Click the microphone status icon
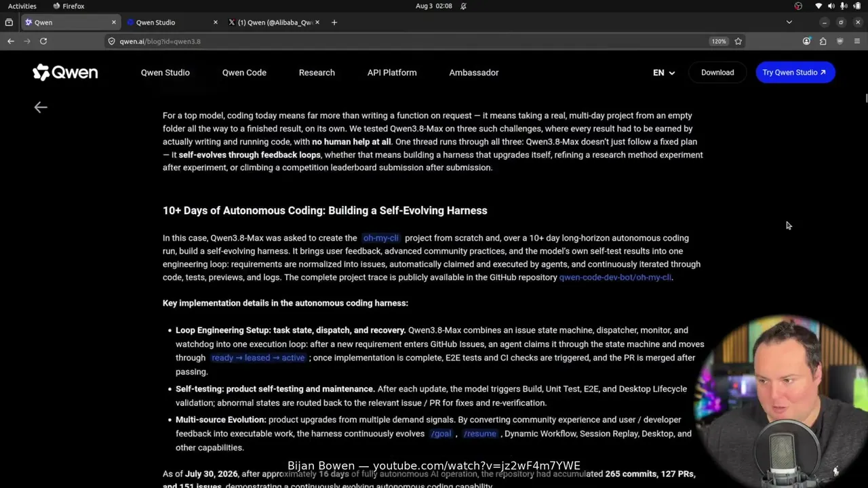The image size is (868, 488). tap(844, 6)
